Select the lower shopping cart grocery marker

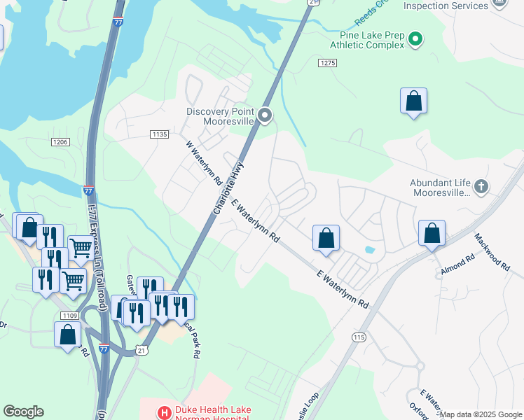pos(73,283)
